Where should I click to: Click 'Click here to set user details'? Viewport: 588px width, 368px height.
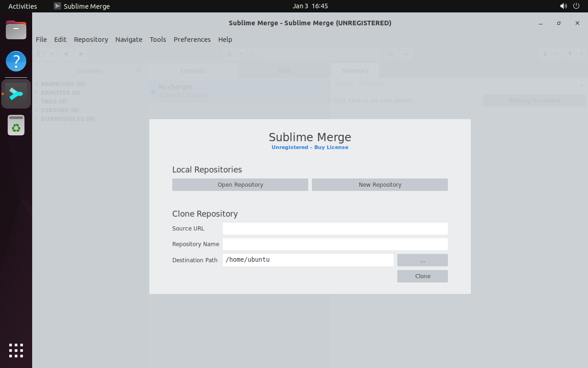click(x=373, y=100)
